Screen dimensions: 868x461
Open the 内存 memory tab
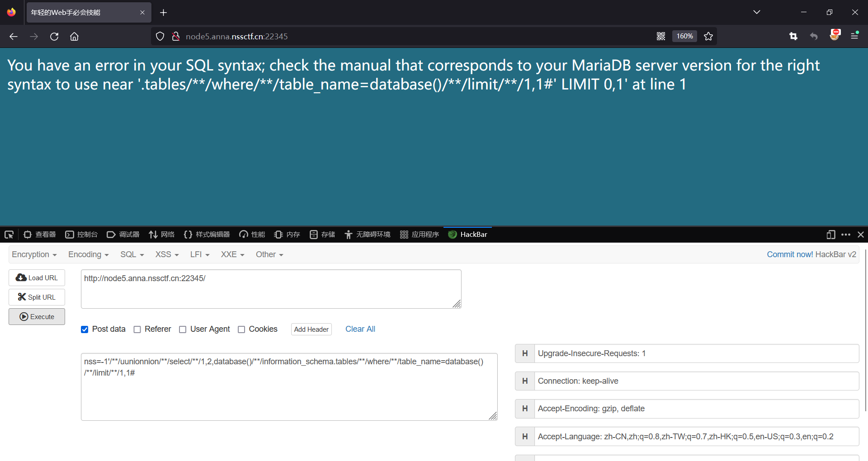click(287, 235)
